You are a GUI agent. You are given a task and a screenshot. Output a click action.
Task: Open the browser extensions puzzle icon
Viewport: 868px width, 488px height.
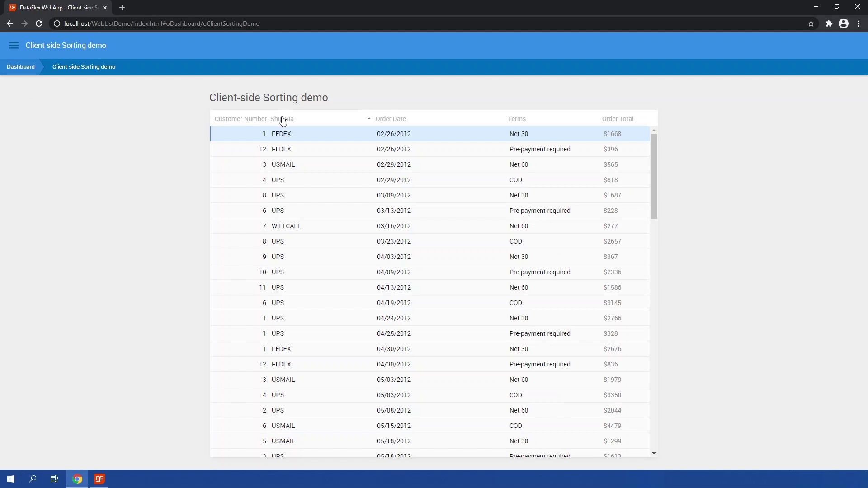pos(829,23)
